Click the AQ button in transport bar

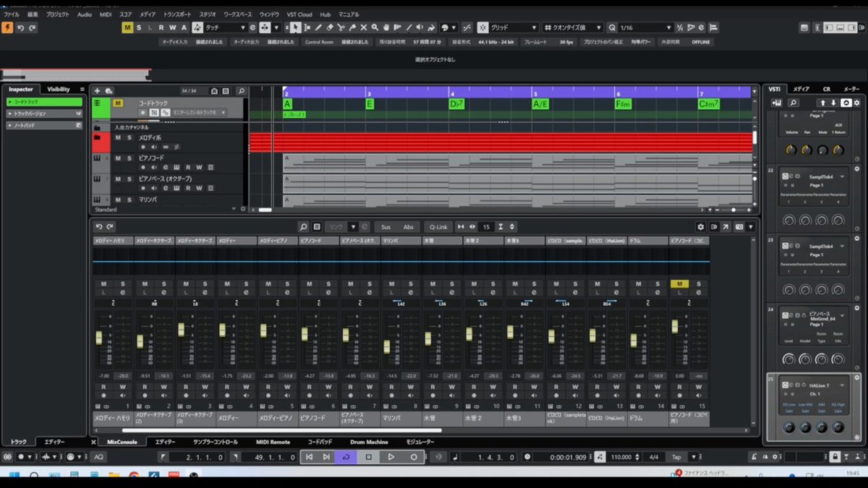click(x=99, y=457)
